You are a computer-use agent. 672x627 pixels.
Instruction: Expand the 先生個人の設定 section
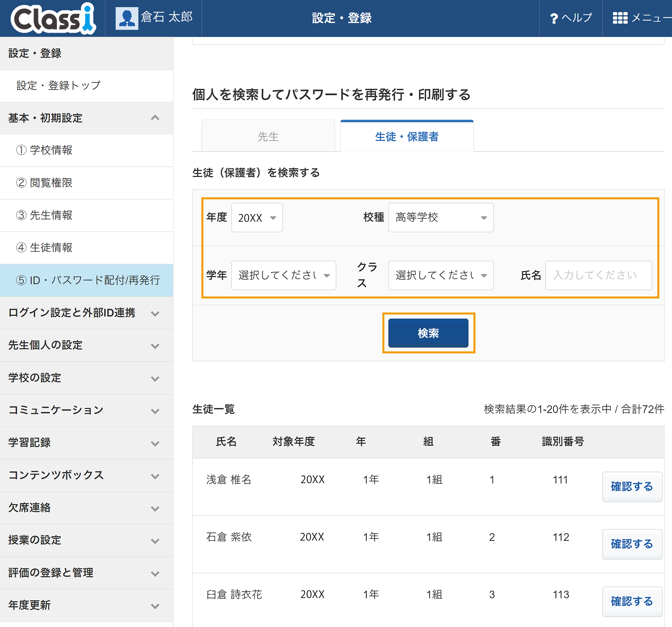pos(155,346)
